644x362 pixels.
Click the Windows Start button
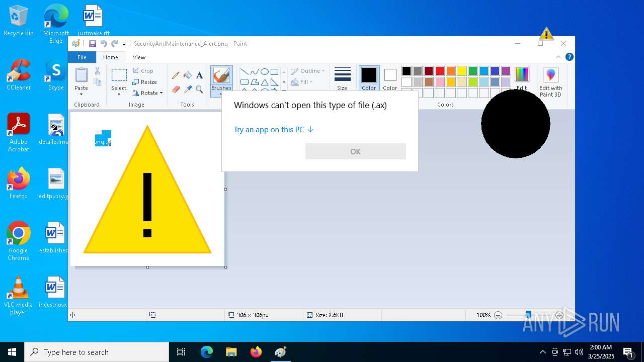click(12, 352)
